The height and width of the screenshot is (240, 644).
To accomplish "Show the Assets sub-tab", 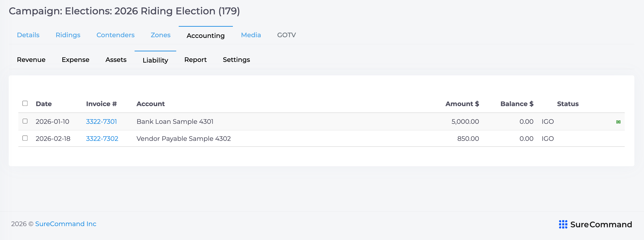I will coord(116,60).
